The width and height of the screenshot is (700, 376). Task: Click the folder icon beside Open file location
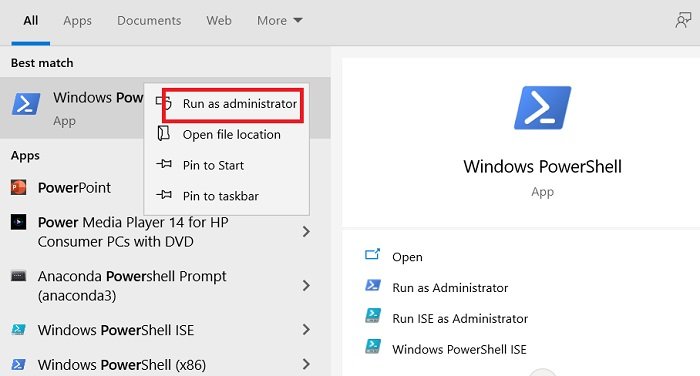pos(164,133)
